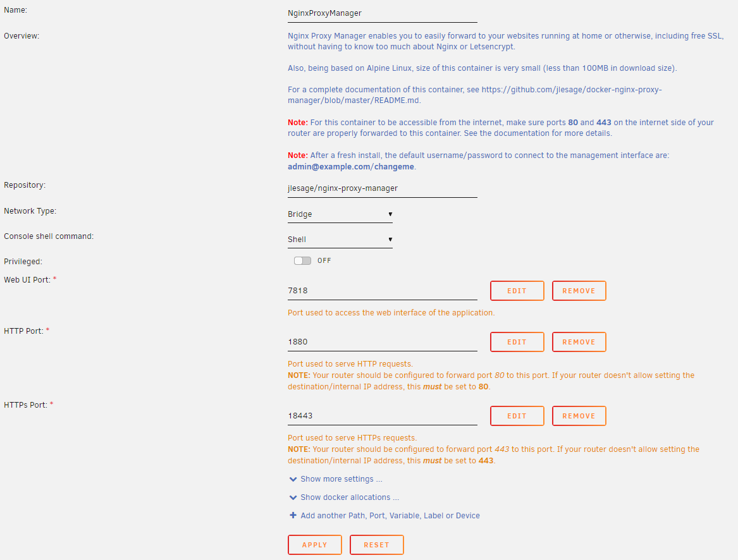The width and height of the screenshot is (738, 560).
Task: Edit the HTTPs Port setting
Action: pyautogui.click(x=517, y=416)
